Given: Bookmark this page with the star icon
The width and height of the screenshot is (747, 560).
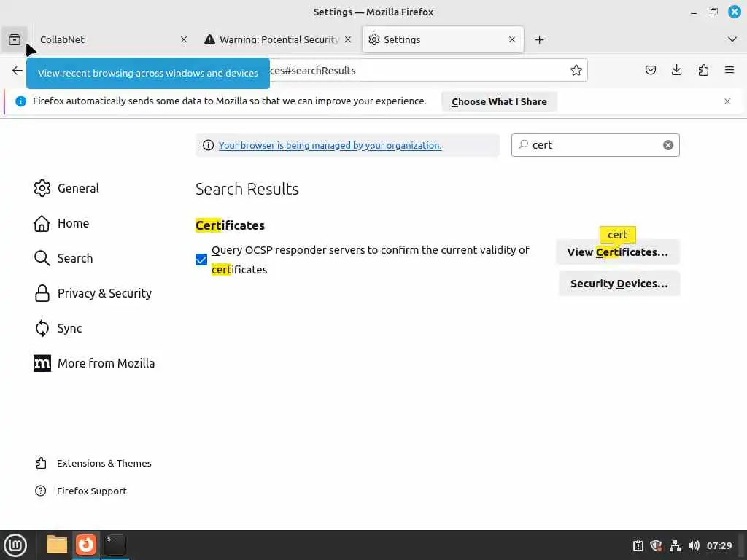Looking at the screenshot, I should tap(576, 71).
